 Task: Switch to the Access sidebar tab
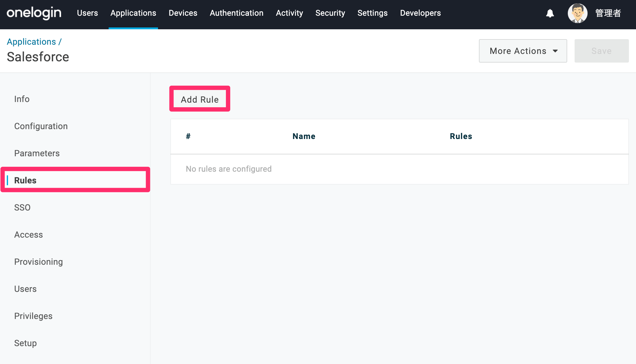click(29, 235)
